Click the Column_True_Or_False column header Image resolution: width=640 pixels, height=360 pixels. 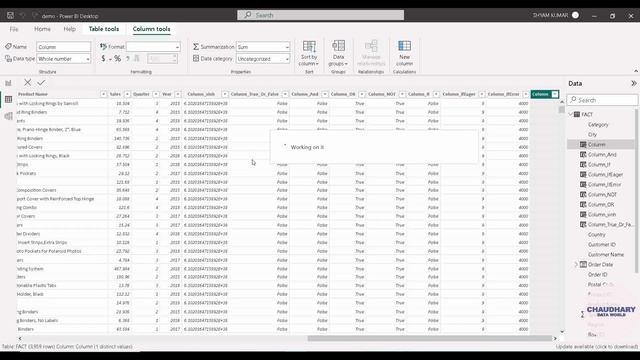(x=255, y=94)
